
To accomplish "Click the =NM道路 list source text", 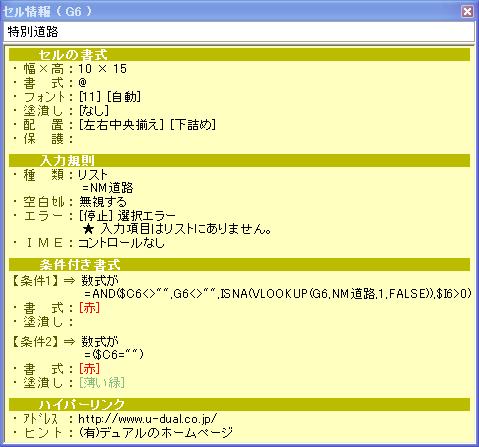I will point(108,188).
